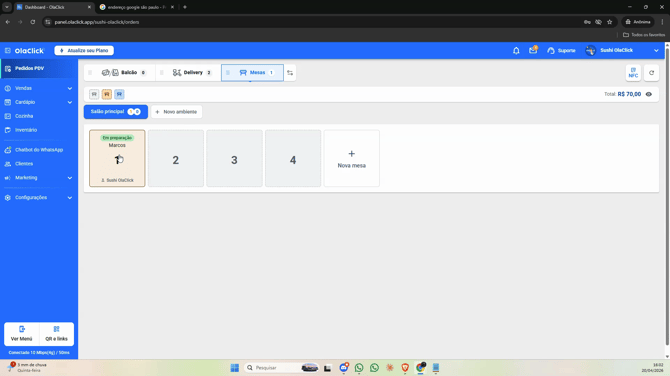
Task: Open Chatbot do WhatsApp
Action: pos(38,150)
